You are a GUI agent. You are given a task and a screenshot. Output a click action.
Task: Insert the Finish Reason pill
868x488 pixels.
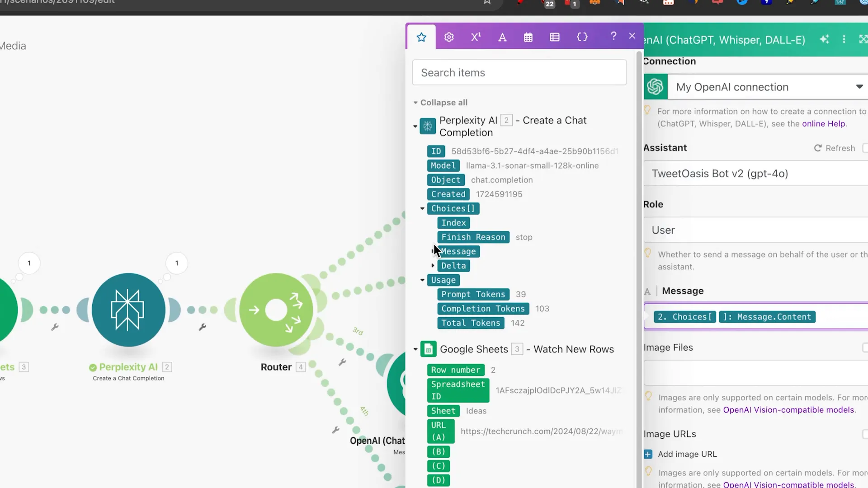[473, 237]
